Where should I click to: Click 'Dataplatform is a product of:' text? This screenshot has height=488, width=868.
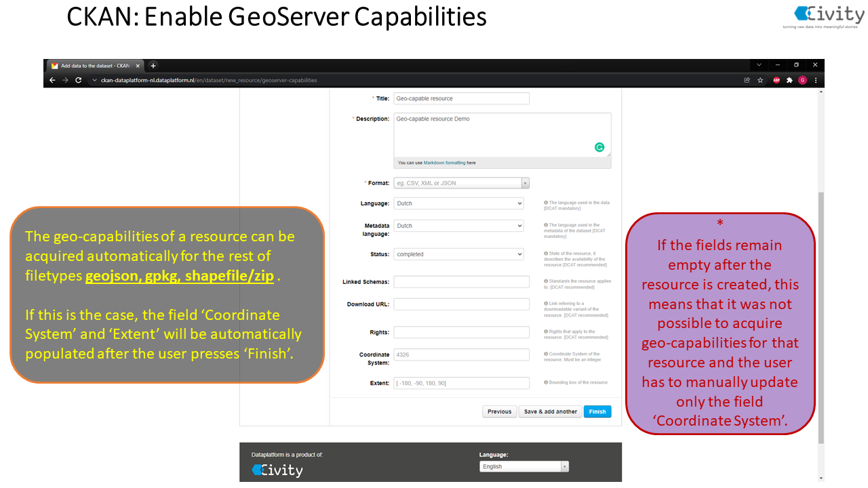pyautogui.click(x=287, y=455)
